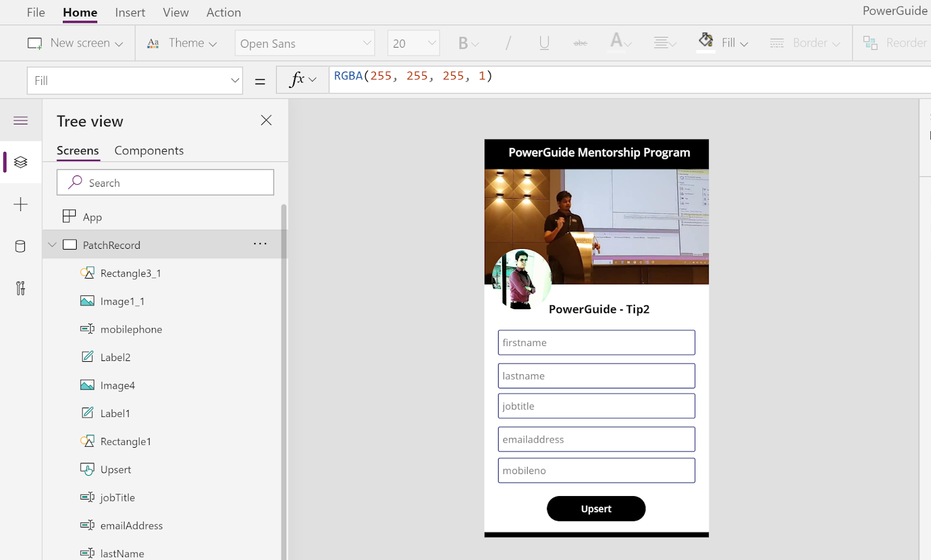The height and width of the screenshot is (560, 931).
Task: Open the Fill color picker swatch
Action: pyautogui.click(x=706, y=41)
